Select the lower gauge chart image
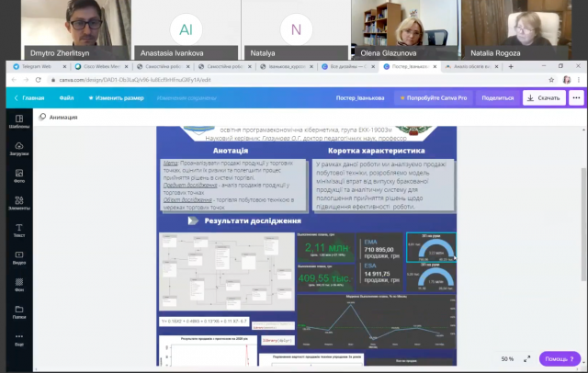 pos(431,277)
